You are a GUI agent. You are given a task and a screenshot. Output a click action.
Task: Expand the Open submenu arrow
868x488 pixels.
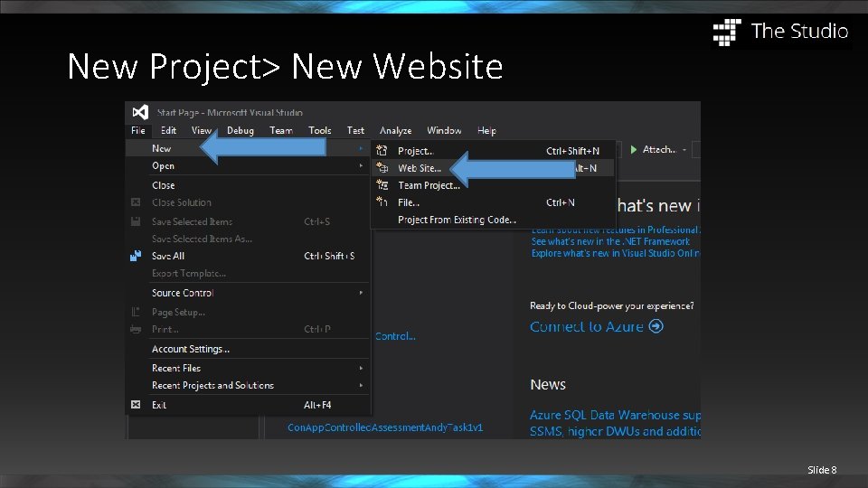(x=361, y=165)
